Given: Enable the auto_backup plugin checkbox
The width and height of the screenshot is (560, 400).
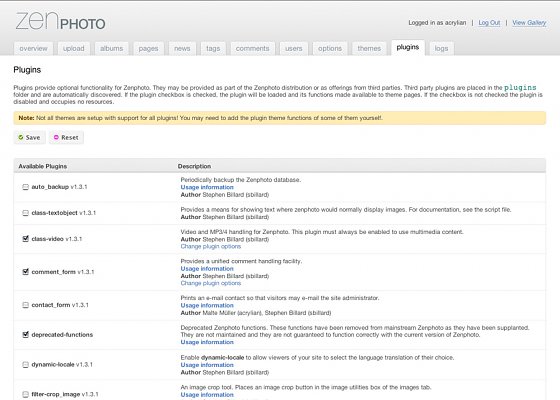Looking at the screenshot, I should click(x=25, y=187).
